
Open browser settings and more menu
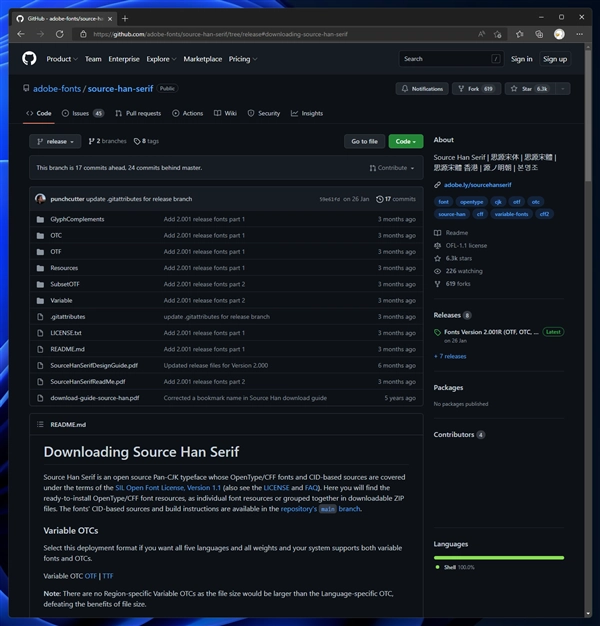[x=579, y=34]
